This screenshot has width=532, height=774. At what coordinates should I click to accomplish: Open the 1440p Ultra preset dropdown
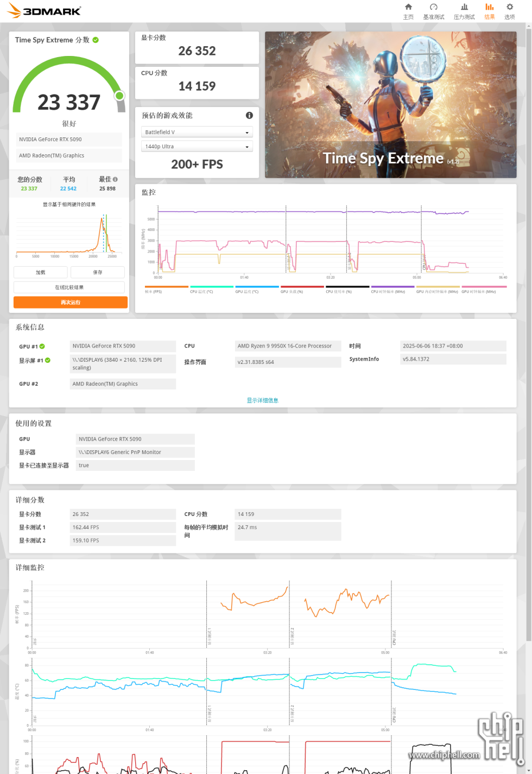tap(197, 146)
